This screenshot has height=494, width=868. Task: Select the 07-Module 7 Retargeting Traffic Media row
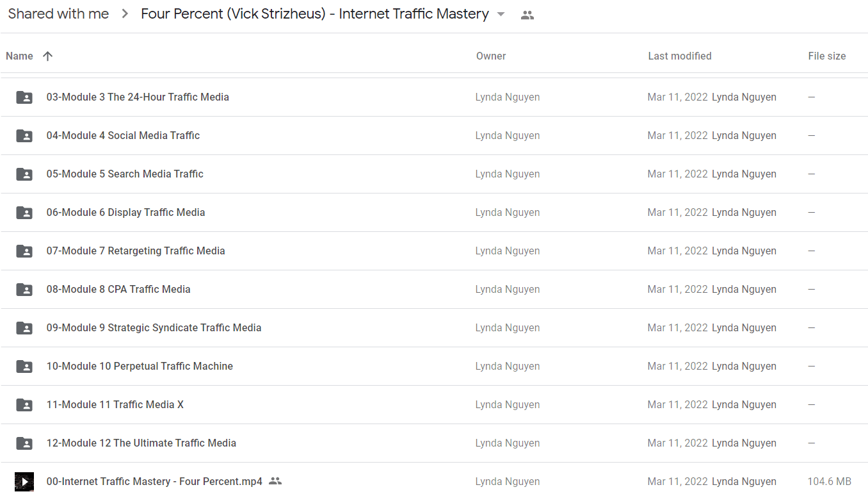coord(434,251)
